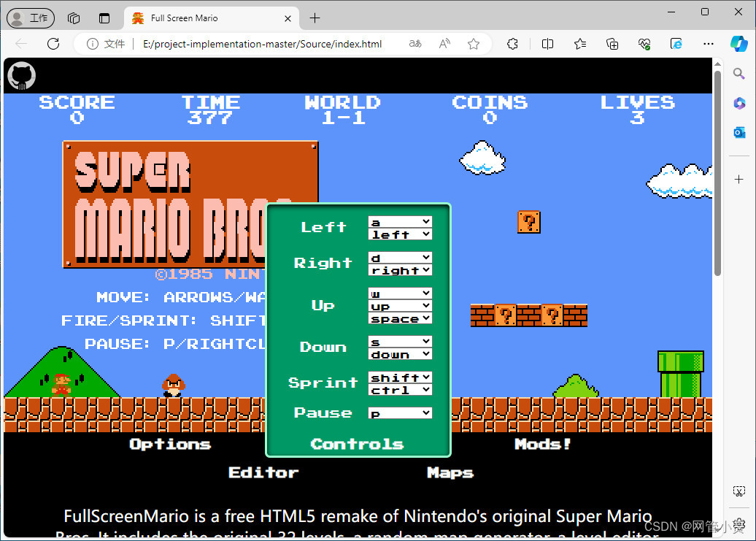Image resolution: width=756 pixels, height=541 pixels.
Task: Open a new tab with plus button
Action: [315, 18]
